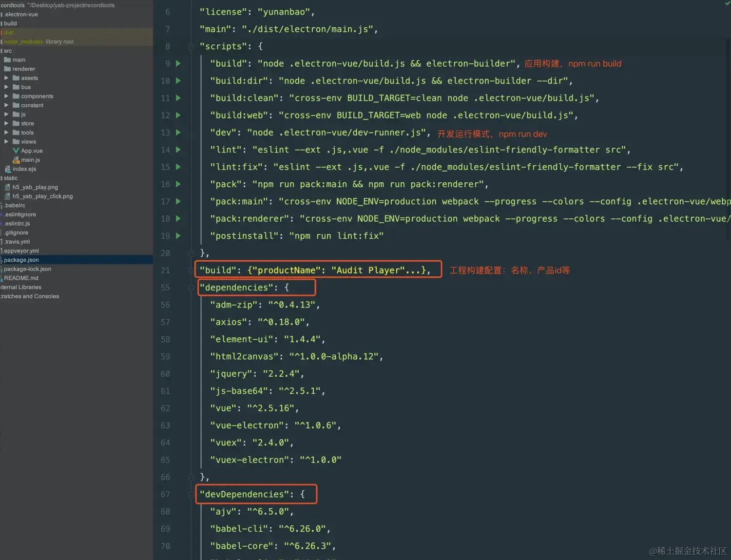Collapse the "scripts" block using its fold toggle
The width and height of the screenshot is (731, 560).
191,46
